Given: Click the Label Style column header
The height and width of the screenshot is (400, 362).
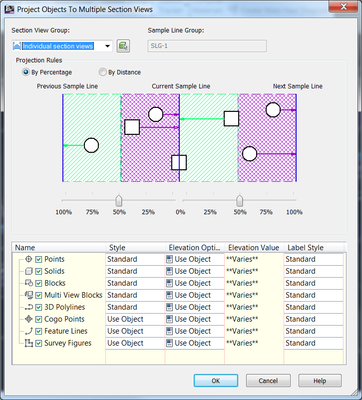Looking at the screenshot, I should 314,248.
